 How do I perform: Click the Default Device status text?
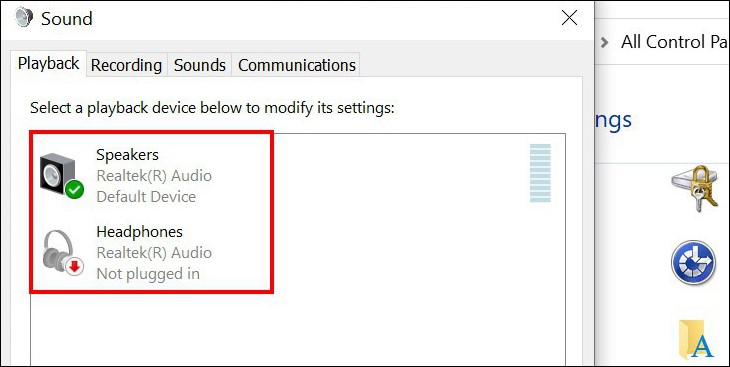(146, 197)
